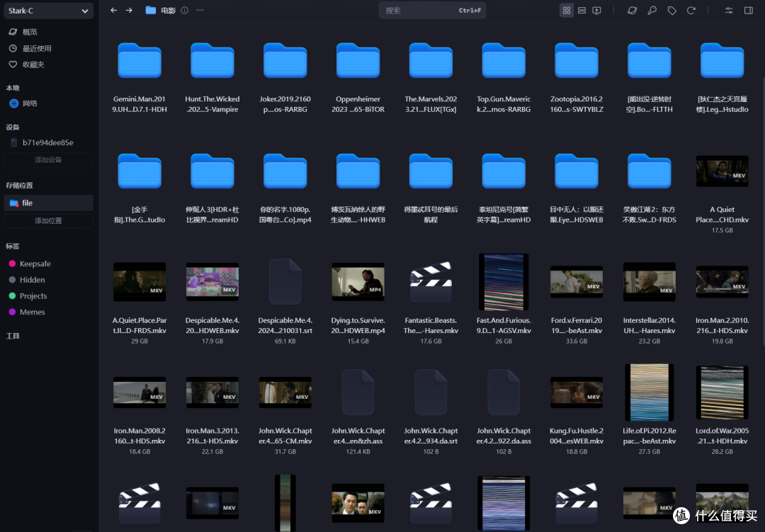Select the 泰坦尼克号 folder
765x532 pixels.
[504, 171]
